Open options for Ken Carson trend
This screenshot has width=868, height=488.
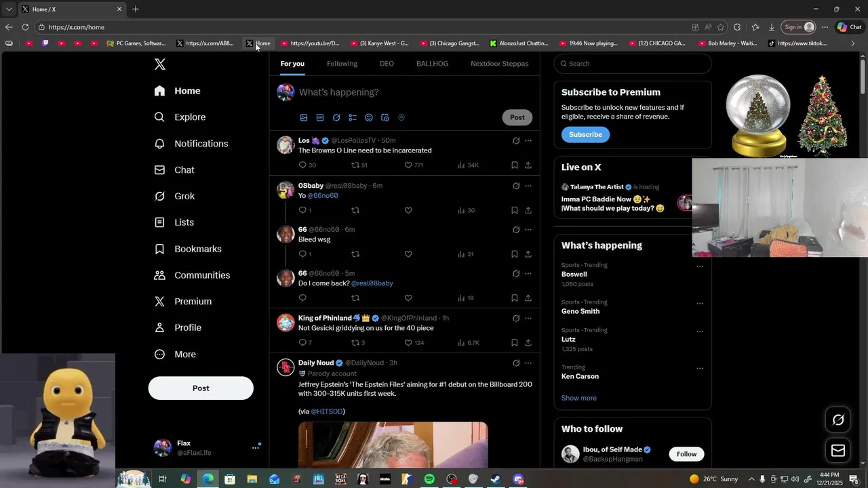[x=700, y=369]
